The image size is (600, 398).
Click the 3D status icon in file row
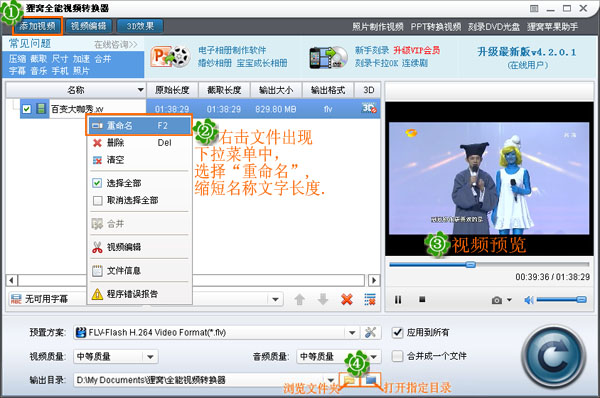click(x=369, y=108)
